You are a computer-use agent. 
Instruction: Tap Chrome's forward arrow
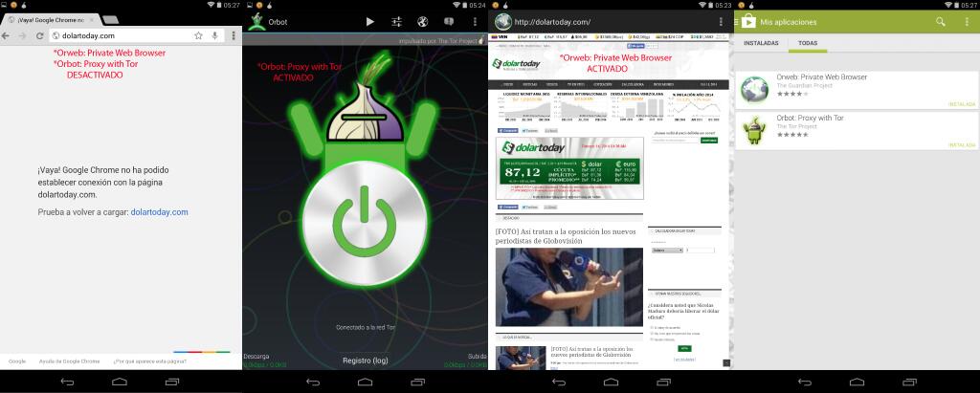pos(22,35)
